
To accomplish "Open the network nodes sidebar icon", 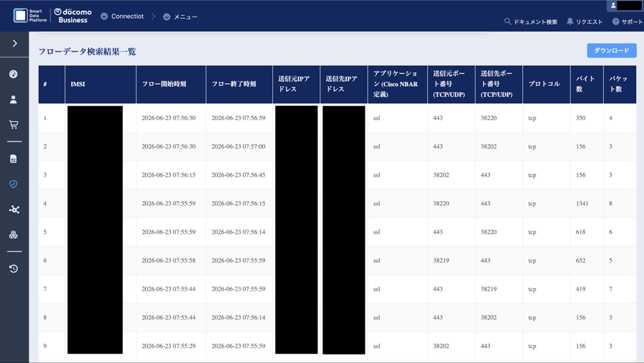I will coord(14,210).
